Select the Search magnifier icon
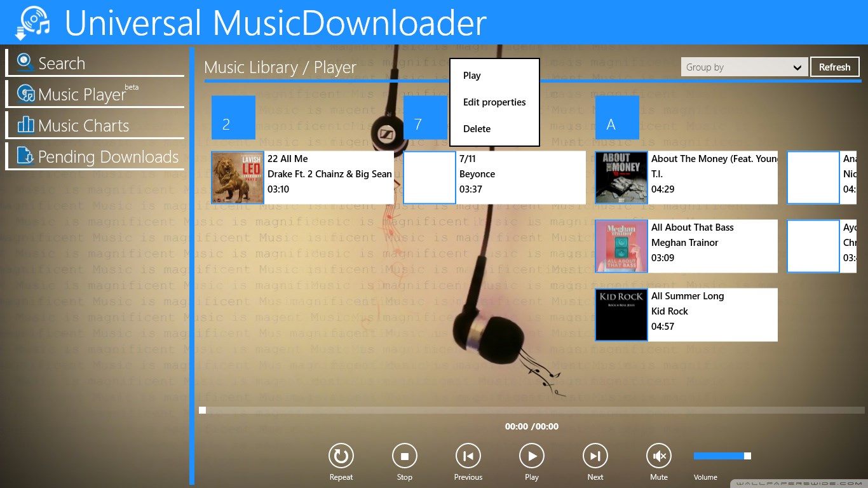Image resolution: width=868 pixels, height=488 pixels. [x=24, y=62]
